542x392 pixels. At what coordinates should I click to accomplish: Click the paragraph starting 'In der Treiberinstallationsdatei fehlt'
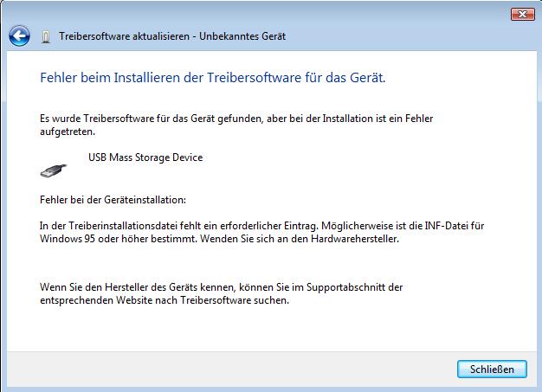[261, 232]
